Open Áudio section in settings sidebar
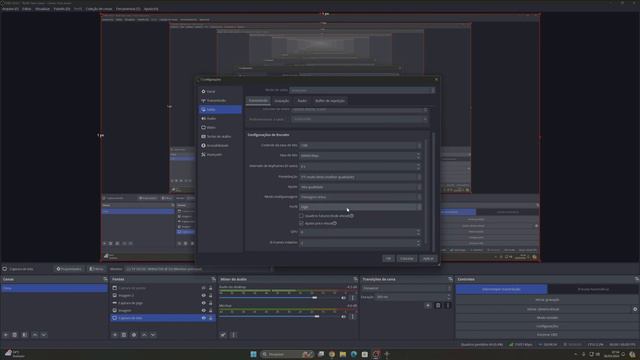Image resolution: width=640 pixels, height=360 pixels. 220,118
